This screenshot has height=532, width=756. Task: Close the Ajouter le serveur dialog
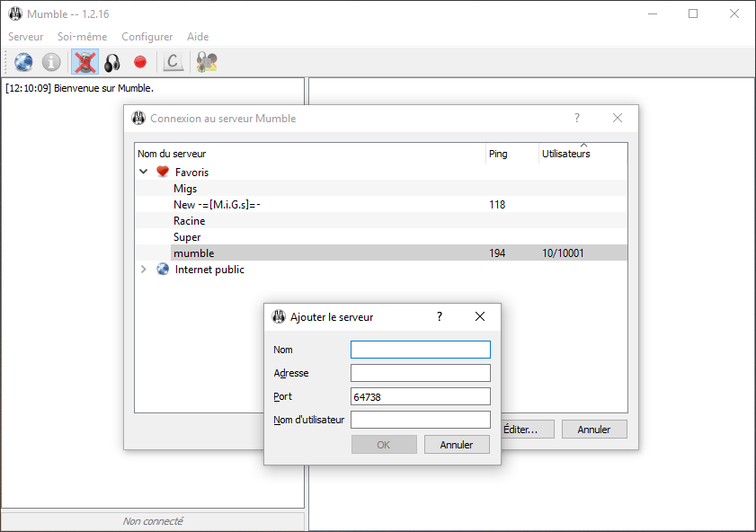click(x=480, y=316)
